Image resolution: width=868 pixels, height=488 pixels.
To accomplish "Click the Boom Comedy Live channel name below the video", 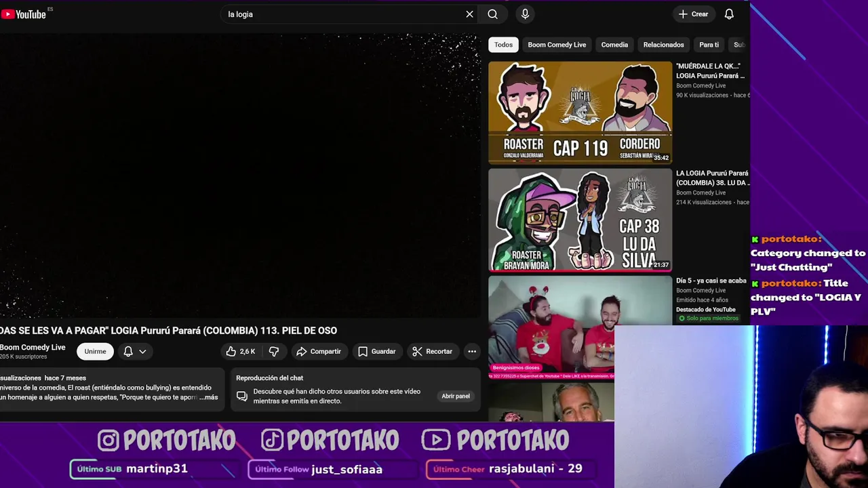I will point(33,347).
